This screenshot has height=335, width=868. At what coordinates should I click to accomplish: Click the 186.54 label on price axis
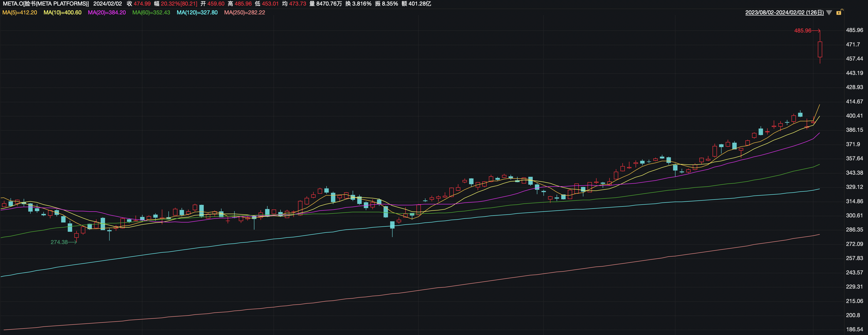click(x=854, y=329)
